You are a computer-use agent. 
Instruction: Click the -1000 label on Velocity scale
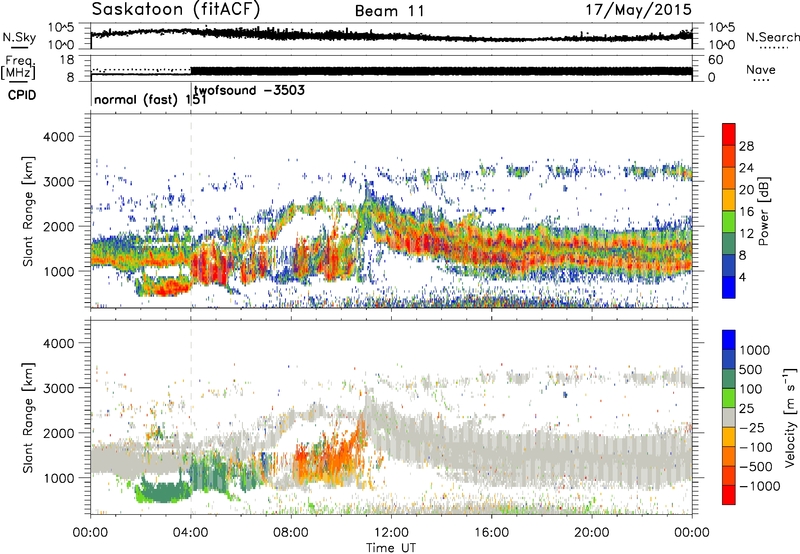pos(760,486)
